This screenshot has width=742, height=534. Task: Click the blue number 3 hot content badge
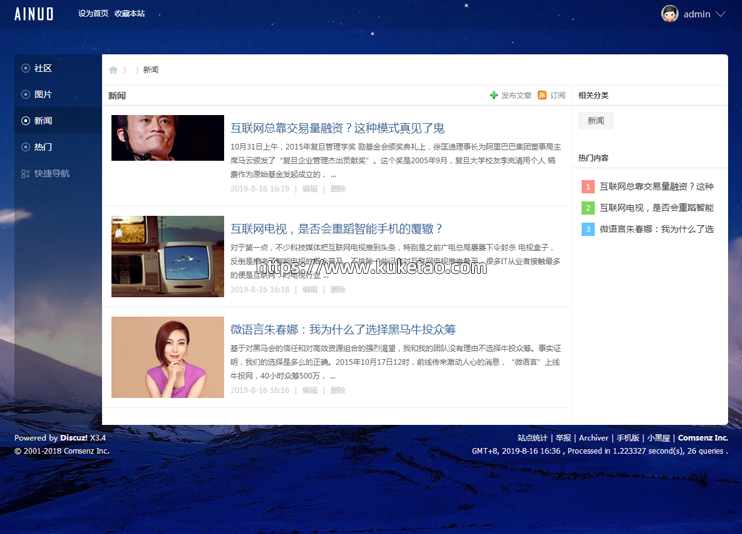click(588, 229)
